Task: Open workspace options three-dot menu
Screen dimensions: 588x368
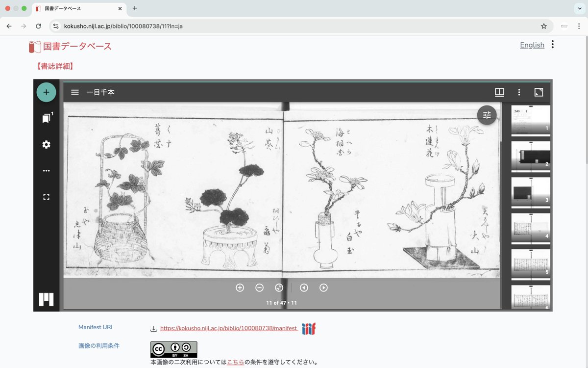Action: 46,171
